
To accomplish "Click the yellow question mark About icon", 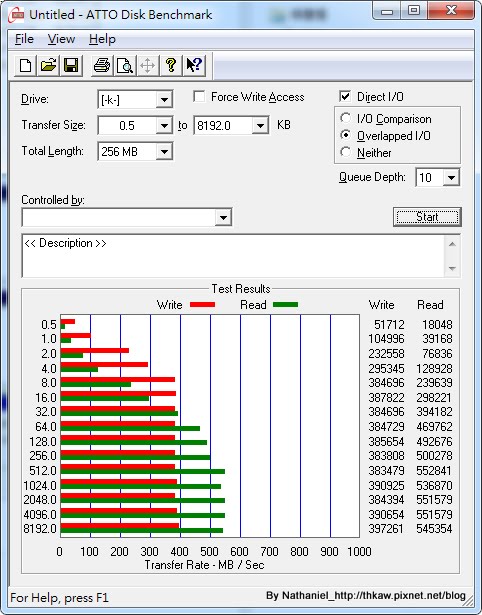I will coord(171,65).
